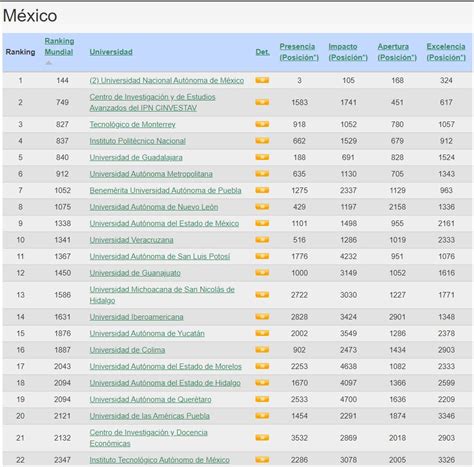The image size is (474, 467).
Task: Open Universidad Nacional Autónoma de México link
Action: [167, 81]
